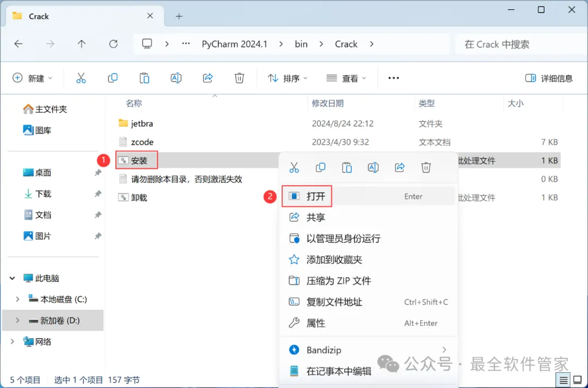Go back with the left arrow button
This screenshot has height=388, width=588.
(x=19, y=44)
